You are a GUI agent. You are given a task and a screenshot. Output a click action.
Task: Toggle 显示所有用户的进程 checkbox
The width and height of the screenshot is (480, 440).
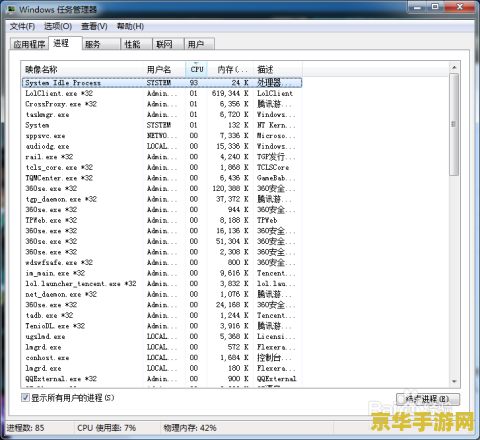click(25, 397)
